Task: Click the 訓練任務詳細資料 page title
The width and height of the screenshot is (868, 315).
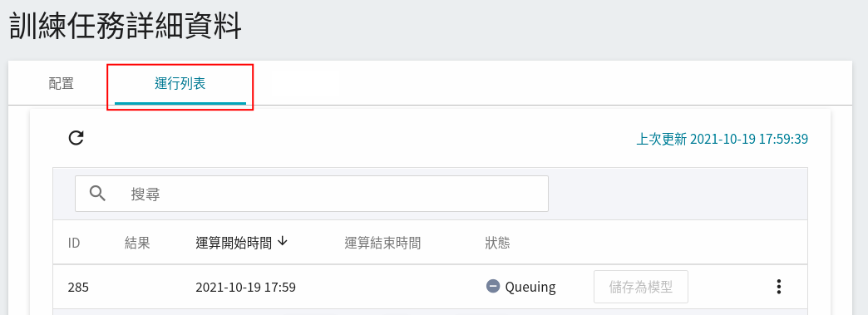Action: tap(126, 27)
